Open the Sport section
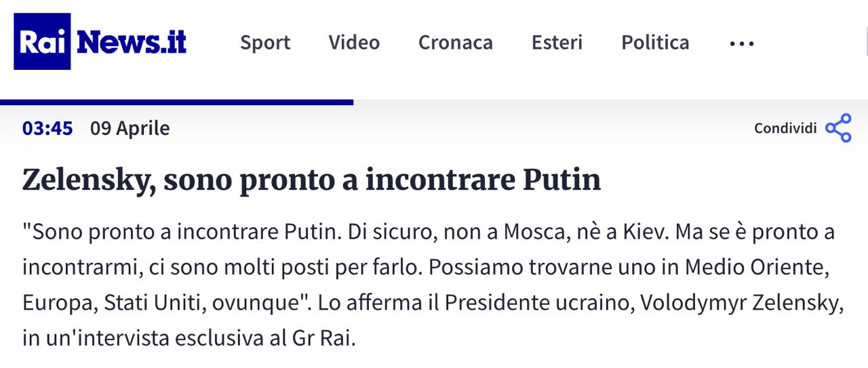Viewport: 868px width, 368px height. 265,43
